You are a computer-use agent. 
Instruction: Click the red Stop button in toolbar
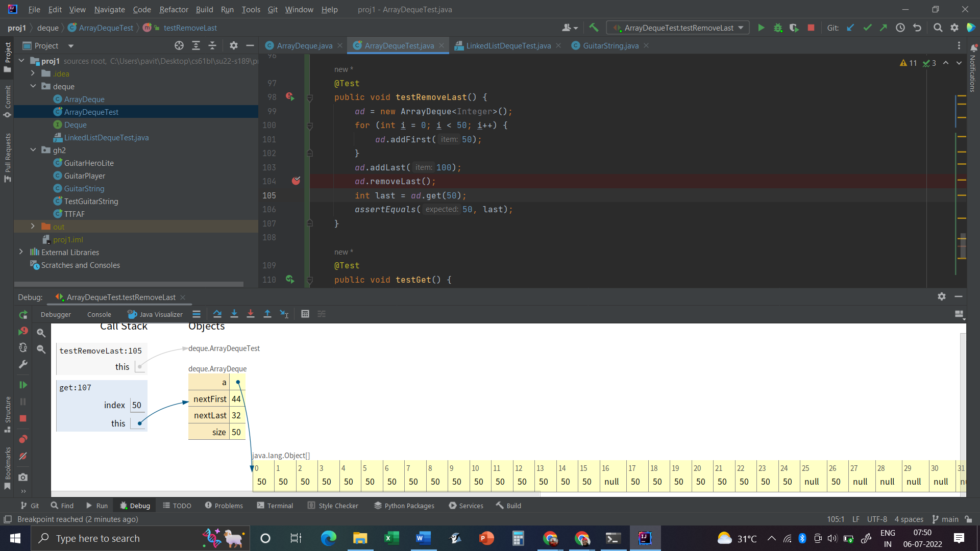click(x=811, y=28)
